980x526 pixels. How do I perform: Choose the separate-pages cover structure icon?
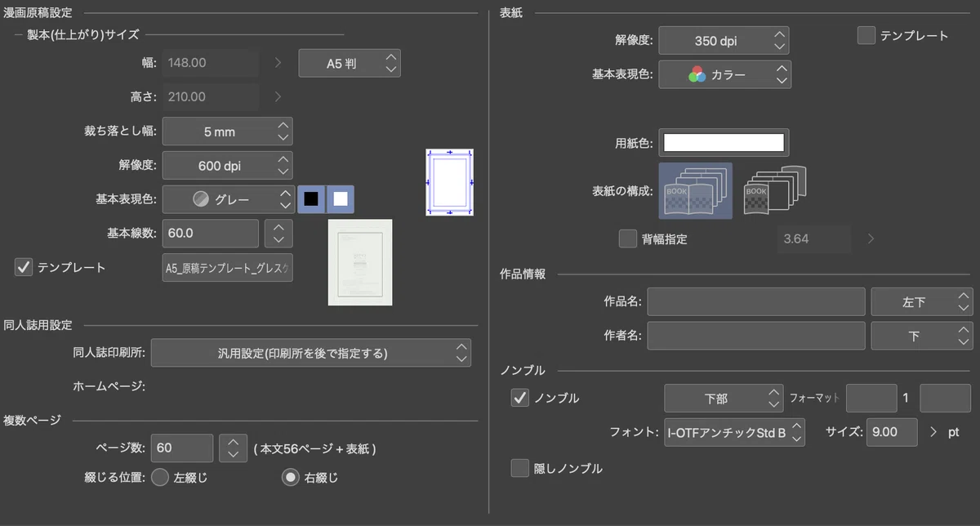tap(775, 192)
